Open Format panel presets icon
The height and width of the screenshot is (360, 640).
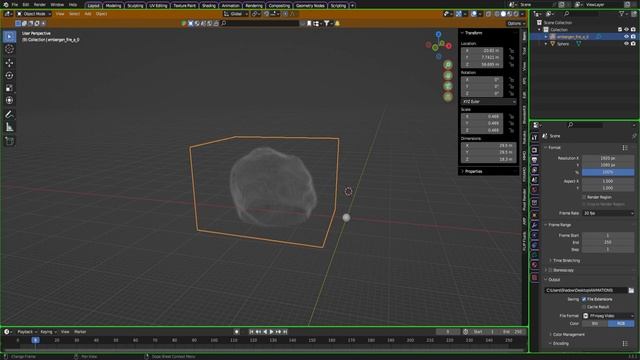625,148
